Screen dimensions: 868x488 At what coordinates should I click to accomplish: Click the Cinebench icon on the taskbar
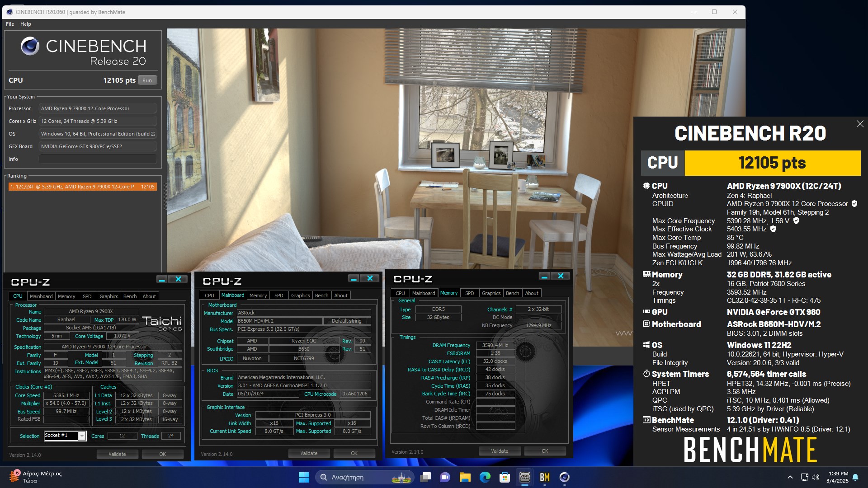(565, 477)
